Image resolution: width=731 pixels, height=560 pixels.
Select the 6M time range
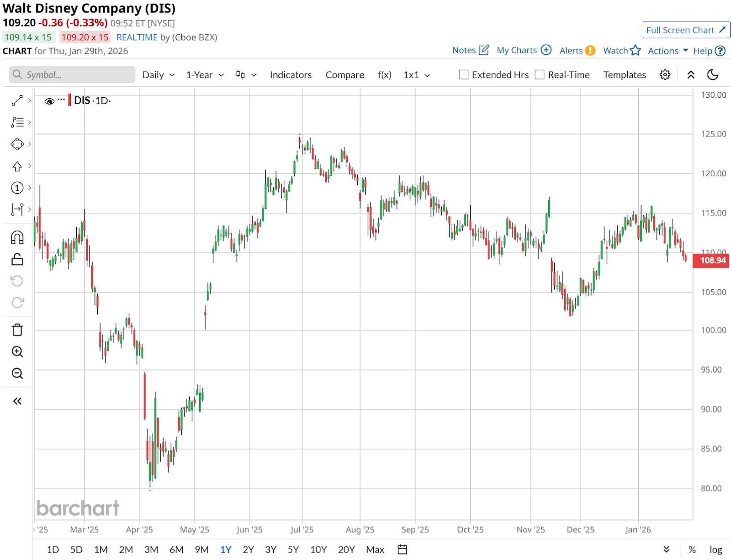point(176,549)
